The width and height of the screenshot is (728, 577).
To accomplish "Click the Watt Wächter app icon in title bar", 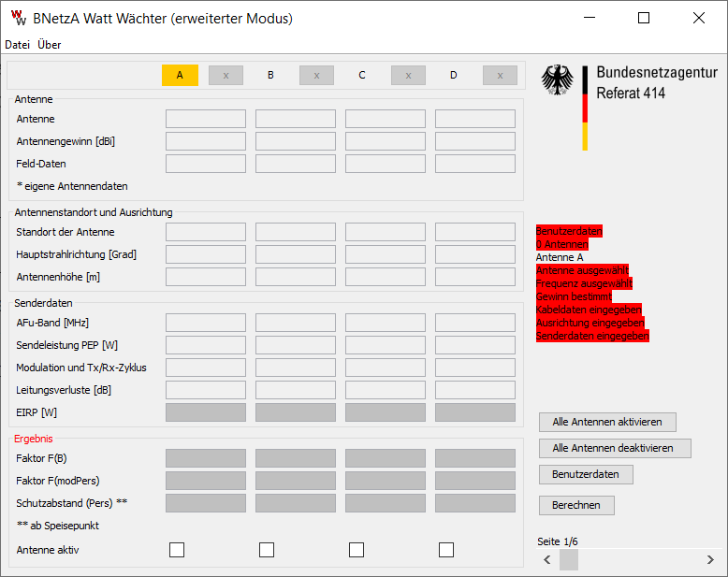I will pos(18,18).
